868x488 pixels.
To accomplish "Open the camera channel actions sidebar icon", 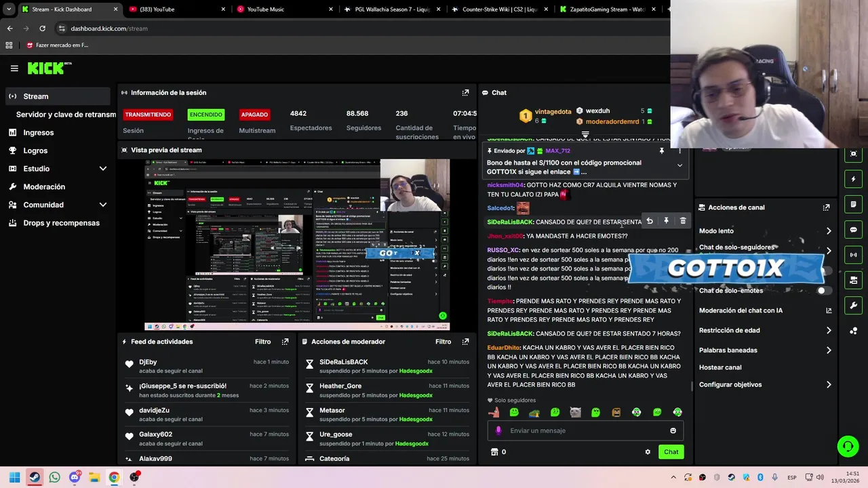I will click(x=853, y=280).
